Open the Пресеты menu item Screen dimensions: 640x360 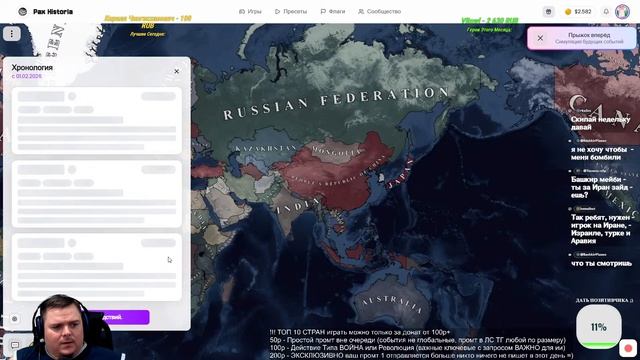pyautogui.click(x=291, y=11)
